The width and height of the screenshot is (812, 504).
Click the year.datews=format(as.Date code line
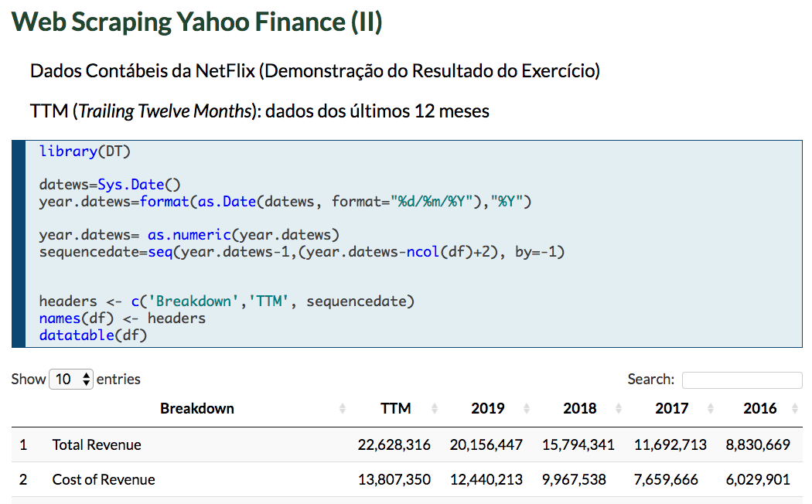(x=285, y=201)
